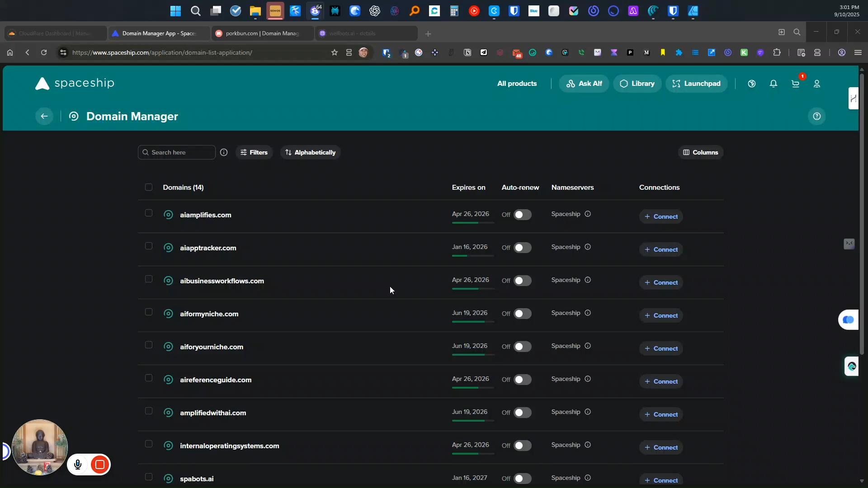Click the currency selector icon in header
868x488 pixels.
[752, 84]
